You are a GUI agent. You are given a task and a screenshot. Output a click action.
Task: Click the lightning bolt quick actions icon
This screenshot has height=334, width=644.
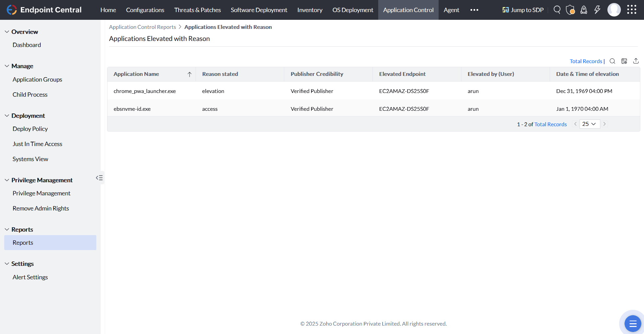tap(597, 10)
